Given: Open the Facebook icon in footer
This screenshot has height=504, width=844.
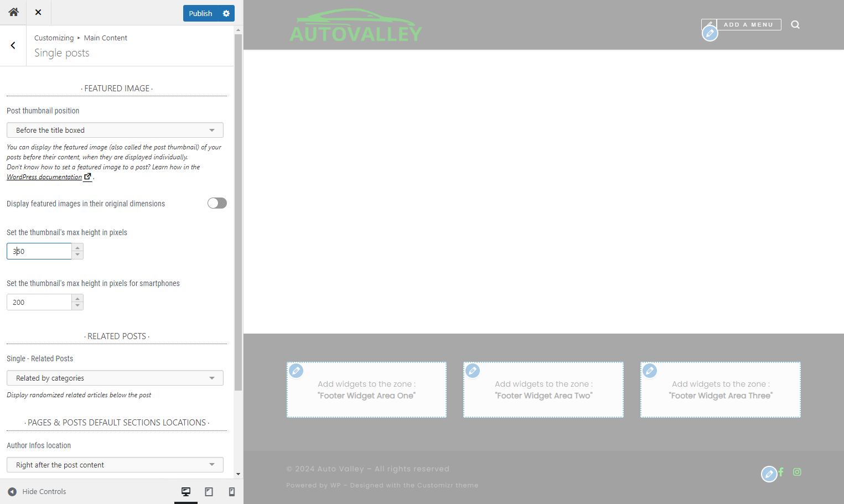Looking at the screenshot, I should (781, 472).
